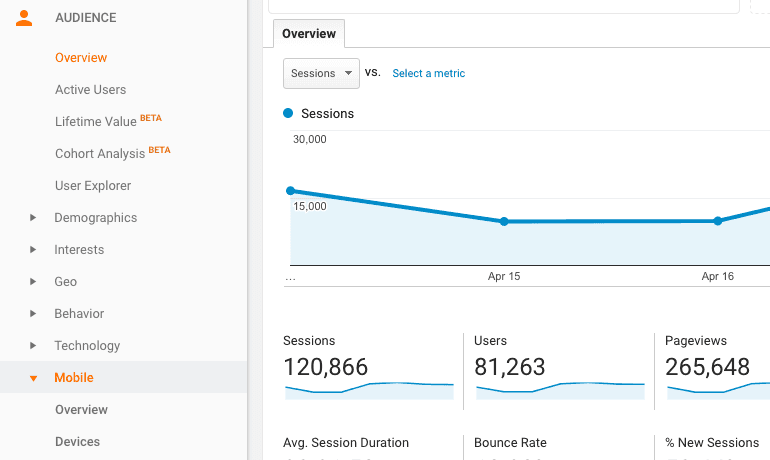Screen dimensions: 770x460
Task: Click the blue Sessions legend dot
Action: (289, 114)
